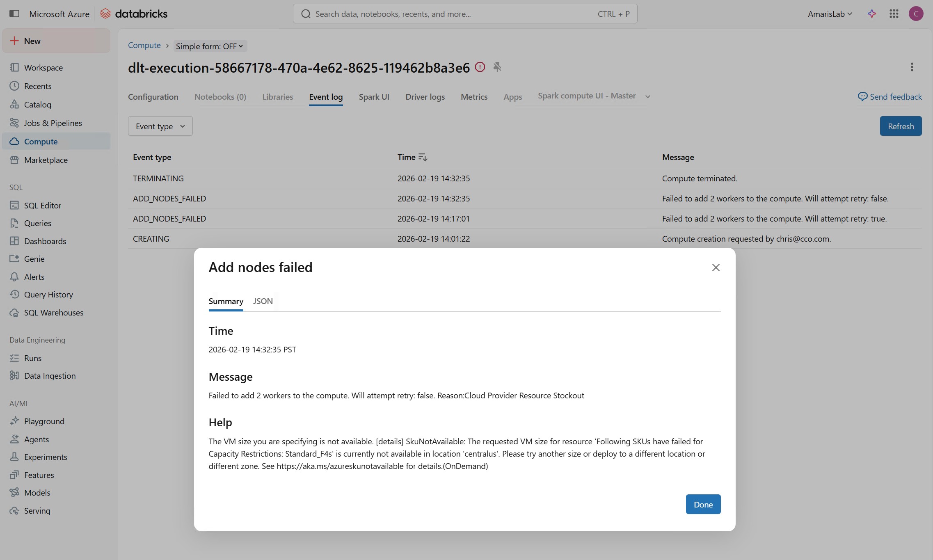Collapse the left navigation sidebar
933x560 pixels.
(x=15, y=14)
